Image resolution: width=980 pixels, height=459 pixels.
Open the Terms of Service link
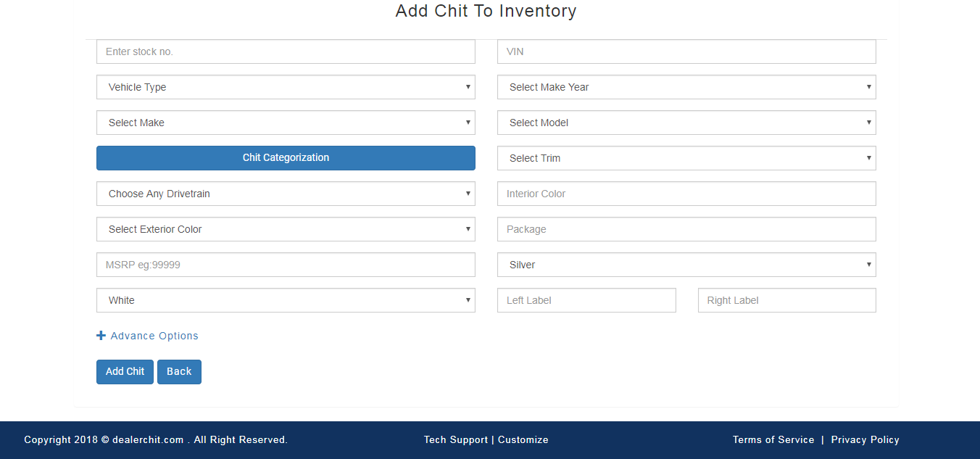click(x=773, y=439)
